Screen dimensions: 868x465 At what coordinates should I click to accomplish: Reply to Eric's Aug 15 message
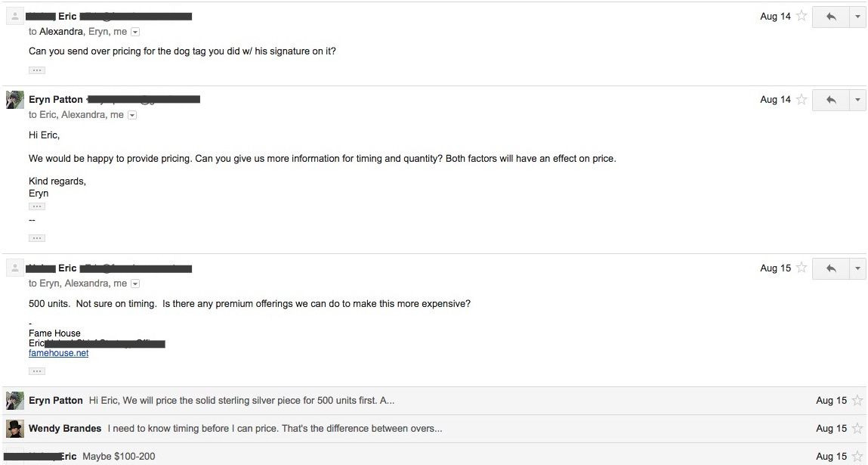830,268
